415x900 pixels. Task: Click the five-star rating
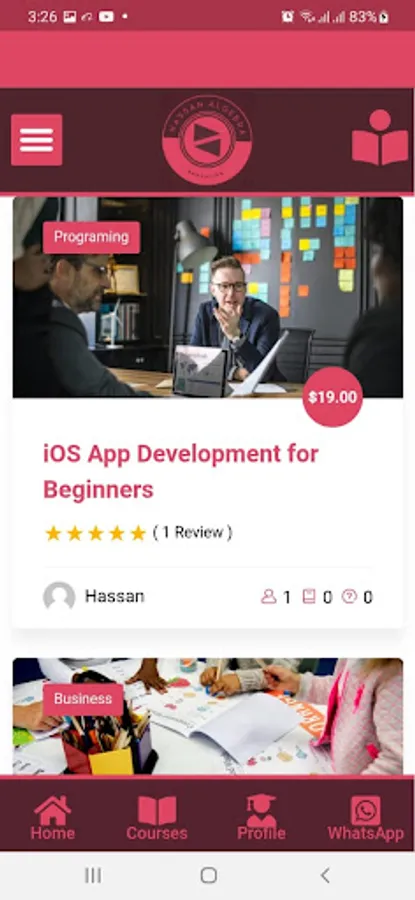96,533
